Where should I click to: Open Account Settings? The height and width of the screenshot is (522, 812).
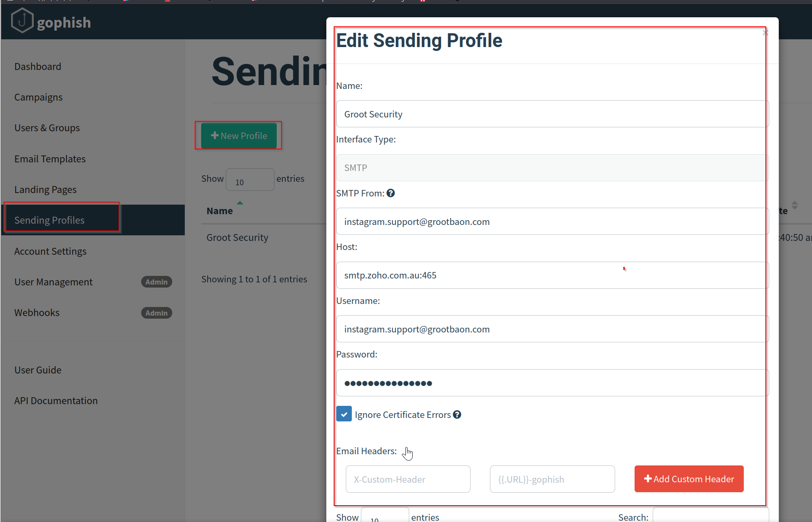pyautogui.click(x=51, y=251)
